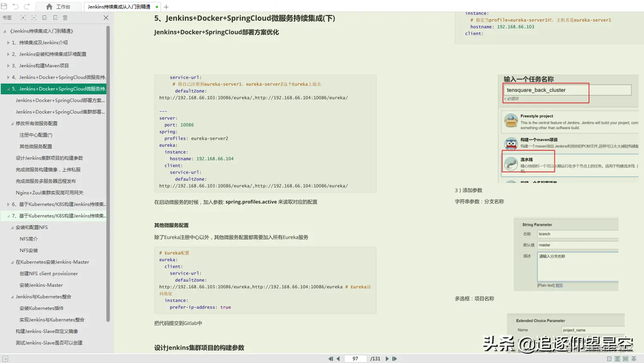644x363 pixels.
Task: Collapse Jenkins与Kubernetes整合 node arrow
Action: pos(12,297)
